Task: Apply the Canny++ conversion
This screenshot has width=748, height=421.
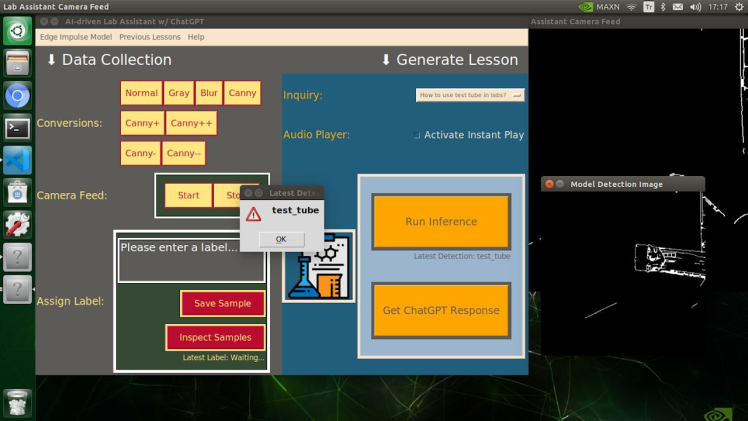Action: coord(190,123)
